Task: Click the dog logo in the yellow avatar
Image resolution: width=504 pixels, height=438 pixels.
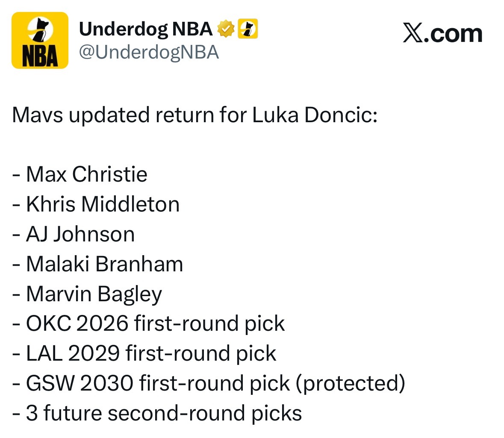Action: (40, 29)
